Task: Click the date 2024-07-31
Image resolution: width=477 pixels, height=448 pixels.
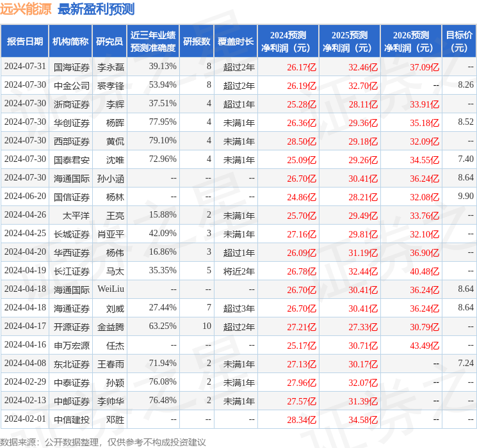Action: [x=25, y=67]
